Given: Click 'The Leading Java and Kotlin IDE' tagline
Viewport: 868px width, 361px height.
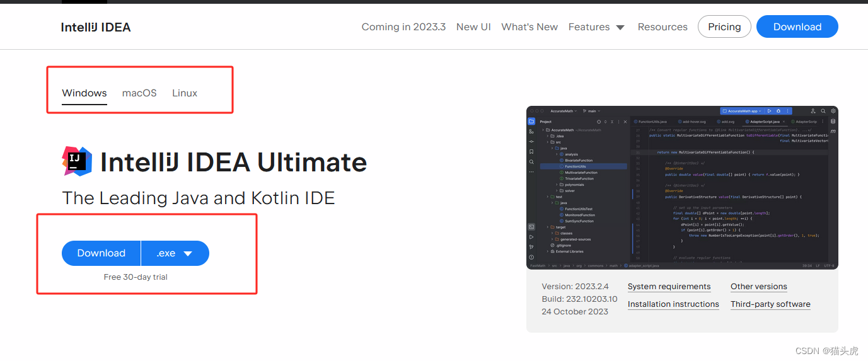Looking at the screenshot, I should tap(199, 198).
